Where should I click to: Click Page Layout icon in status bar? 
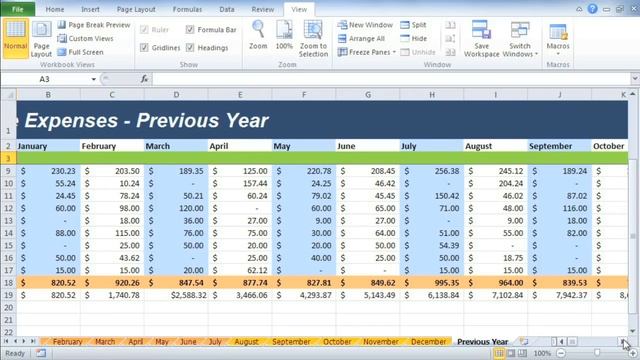pos(511,353)
